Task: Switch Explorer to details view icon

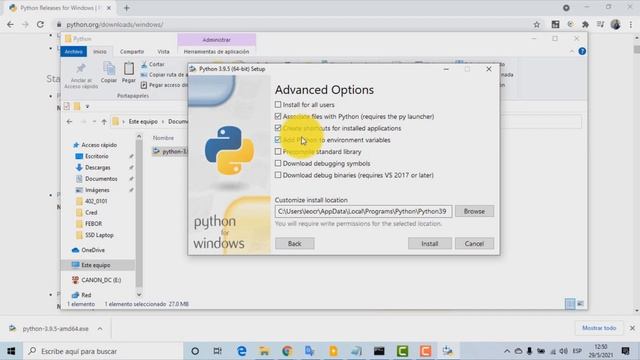Action: click(x=570, y=304)
